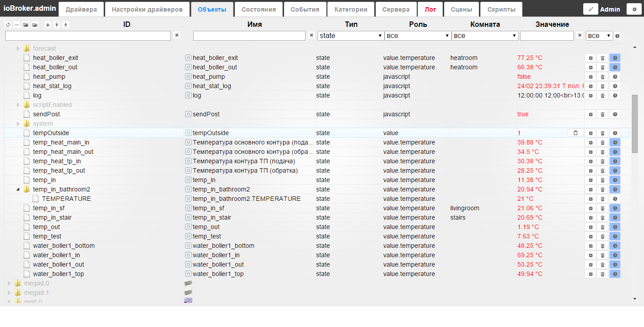The height and width of the screenshot is (327, 644).
Task: Open settings for water_boller1_top
Action: pyautogui.click(x=590, y=274)
